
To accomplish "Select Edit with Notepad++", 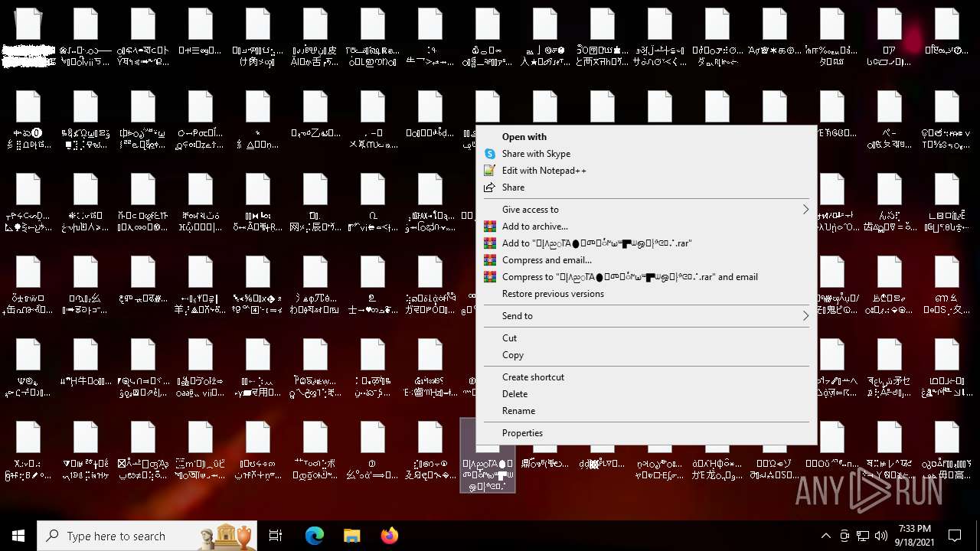I will [x=544, y=171].
